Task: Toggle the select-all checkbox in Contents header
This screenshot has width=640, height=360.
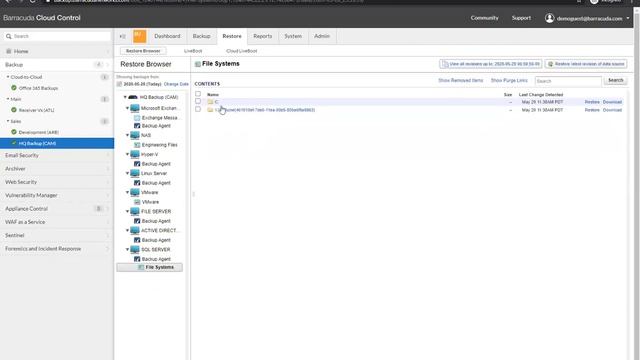Action: (198, 94)
